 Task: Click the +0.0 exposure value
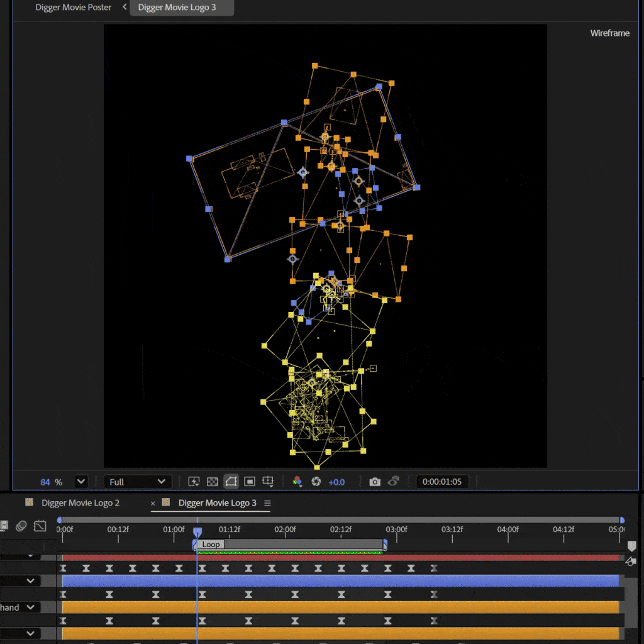336,482
